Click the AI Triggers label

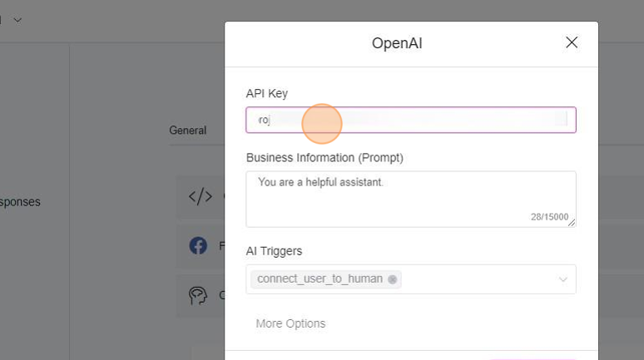[x=274, y=250]
